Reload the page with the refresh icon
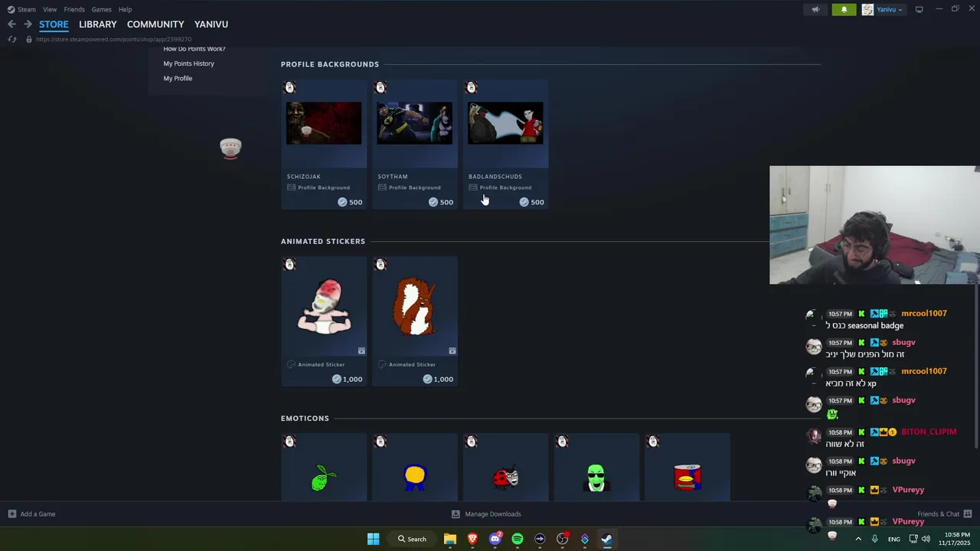 [11, 39]
